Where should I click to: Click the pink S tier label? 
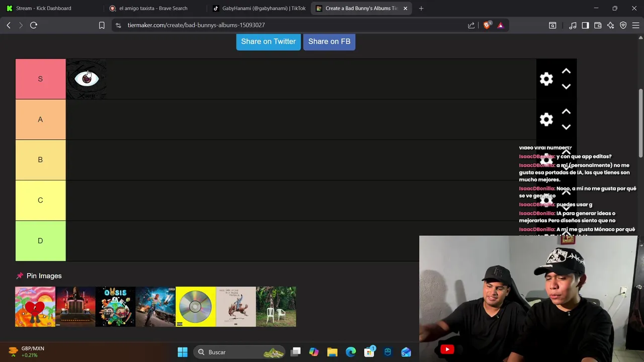(x=40, y=79)
